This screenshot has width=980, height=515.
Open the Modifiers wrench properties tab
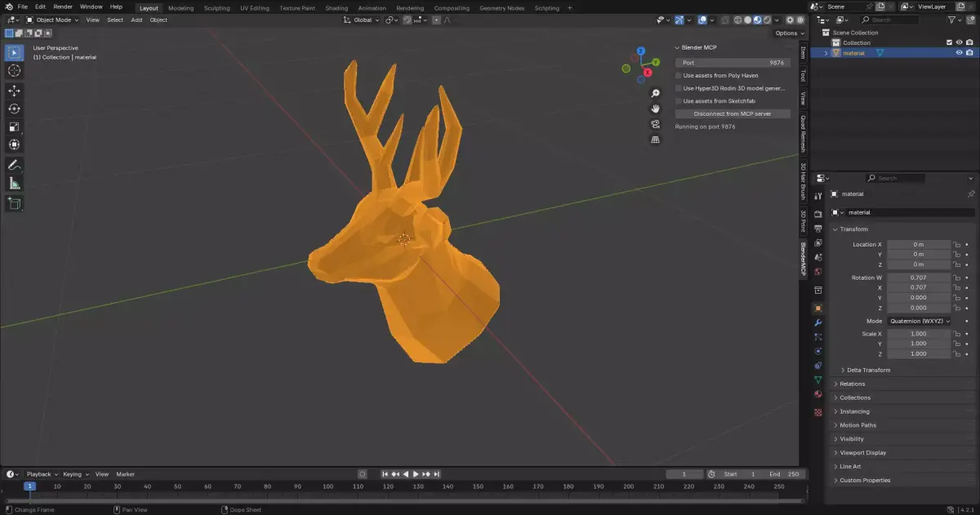[818, 322]
